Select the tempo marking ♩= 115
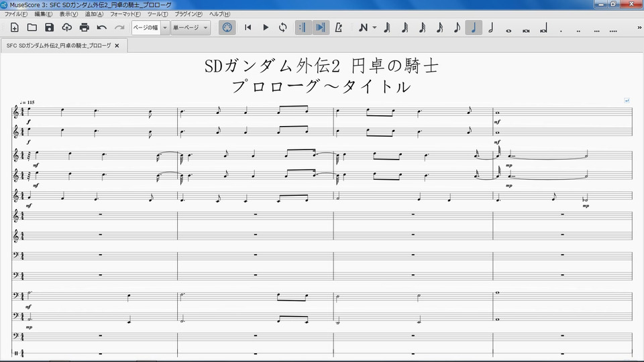This screenshot has width=644, height=362. tap(27, 102)
